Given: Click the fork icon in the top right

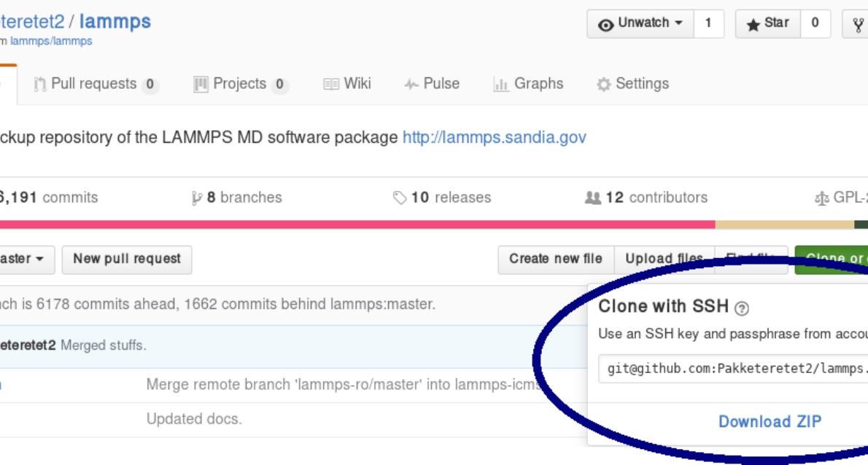Looking at the screenshot, I should coord(857,24).
